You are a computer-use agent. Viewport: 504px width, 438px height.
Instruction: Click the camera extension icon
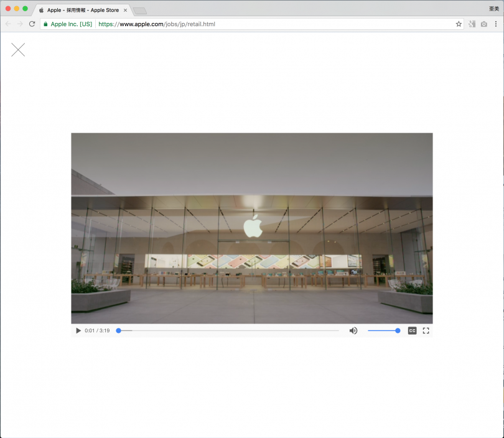point(483,24)
